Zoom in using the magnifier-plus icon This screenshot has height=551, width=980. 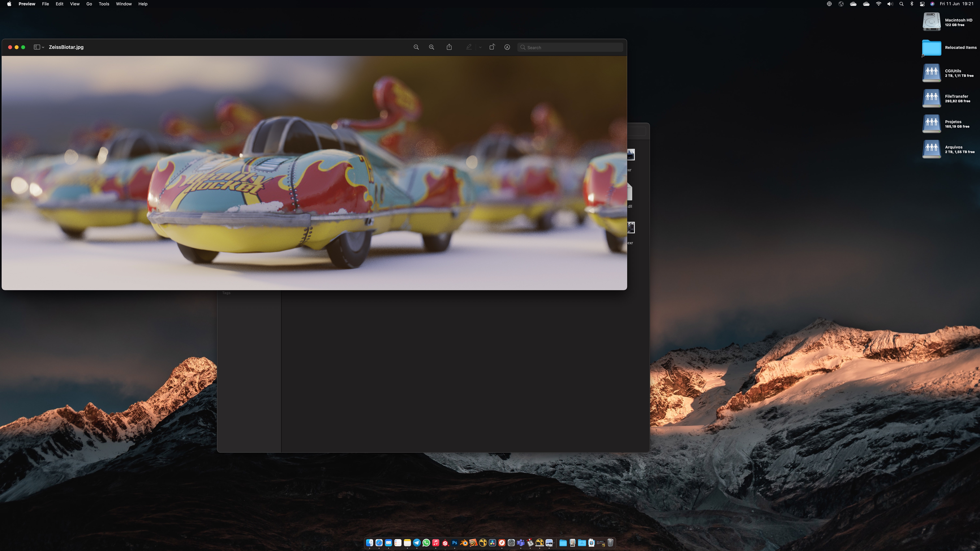coord(431,47)
